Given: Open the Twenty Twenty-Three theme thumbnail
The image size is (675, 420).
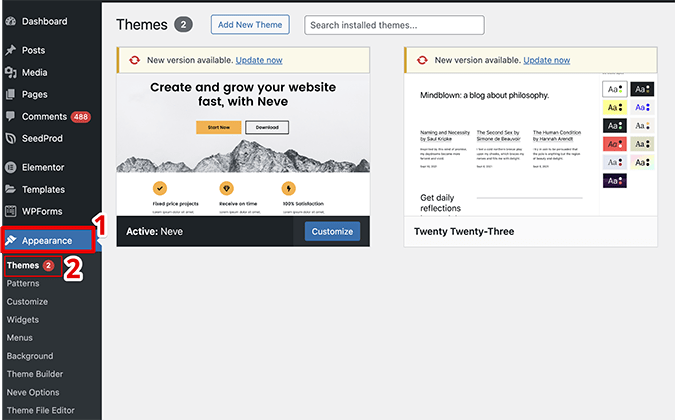Looking at the screenshot, I should pos(530,145).
